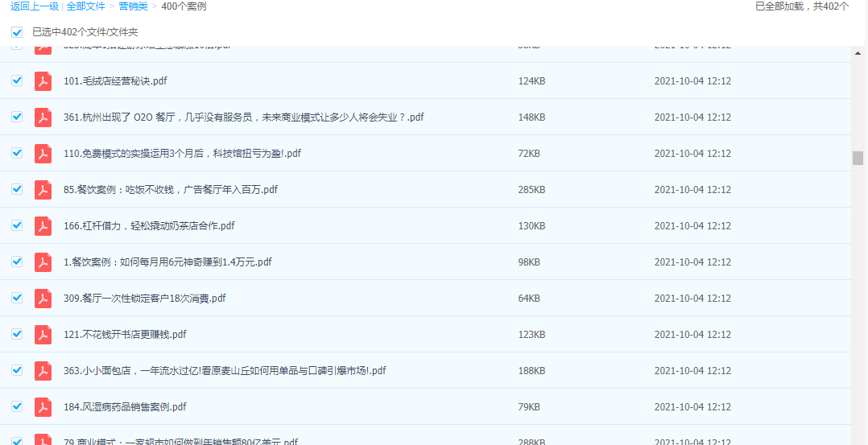
Task: Uncheck the select-all checkbox for 402 files
Action: (17, 32)
